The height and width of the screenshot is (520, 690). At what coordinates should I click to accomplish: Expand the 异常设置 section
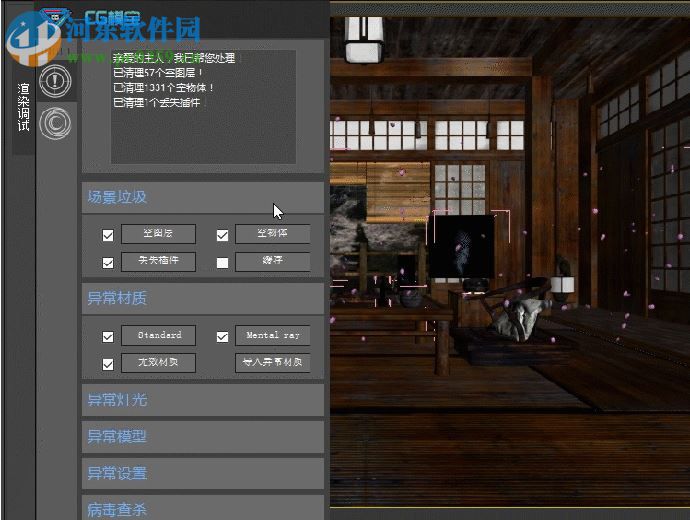203,474
